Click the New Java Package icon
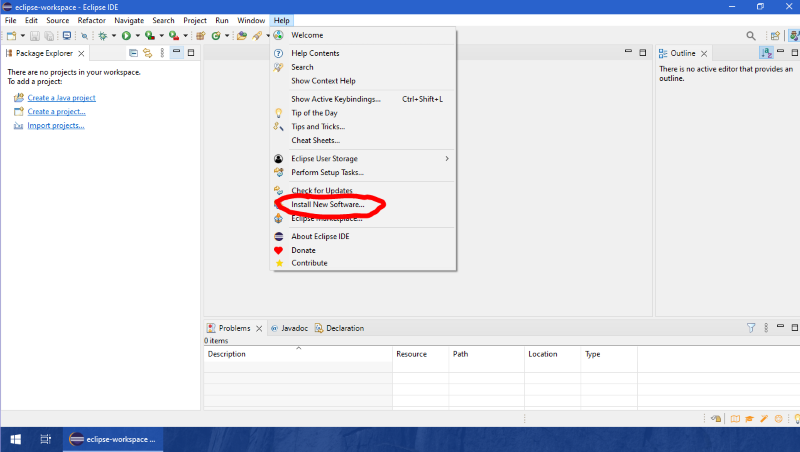Image resolution: width=800 pixels, height=452 pixels. point(201,36)
